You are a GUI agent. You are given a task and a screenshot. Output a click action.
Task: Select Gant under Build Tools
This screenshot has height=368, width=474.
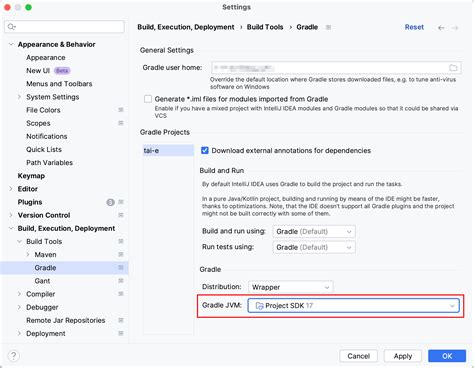click(42, 281)
